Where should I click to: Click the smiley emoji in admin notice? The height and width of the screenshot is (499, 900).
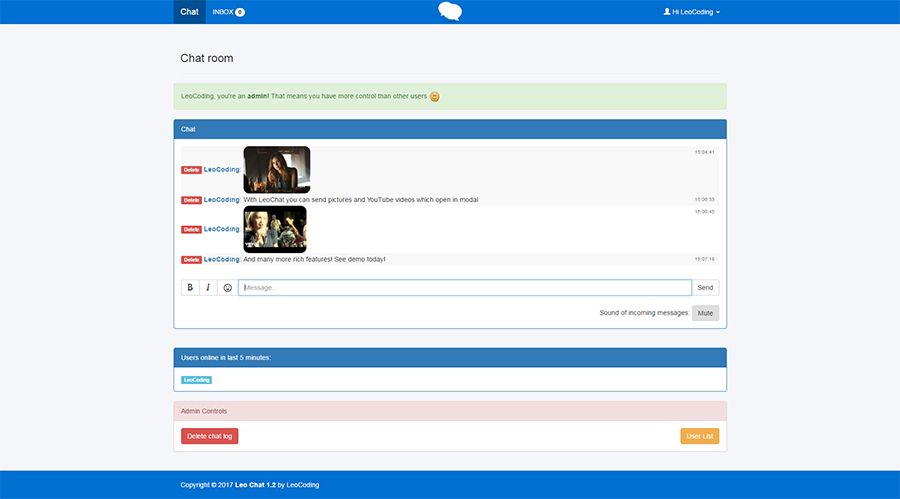pyautogui.click(x=435, y=96)
